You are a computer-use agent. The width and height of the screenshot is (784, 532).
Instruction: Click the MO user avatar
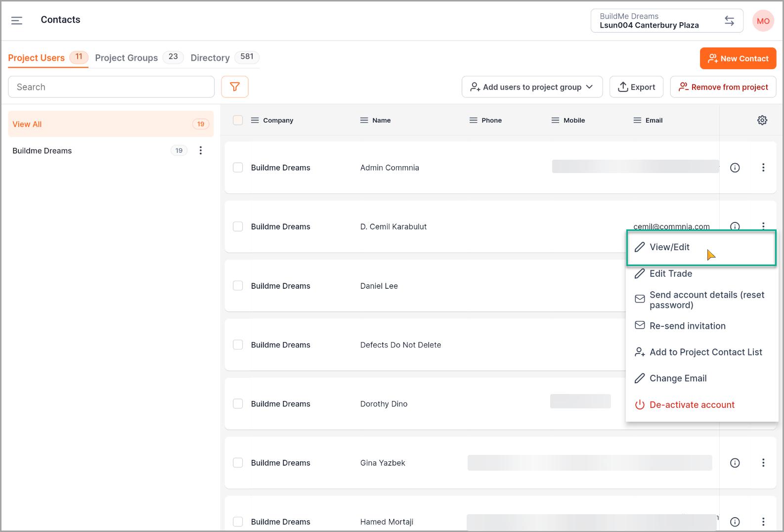(763, 21)
